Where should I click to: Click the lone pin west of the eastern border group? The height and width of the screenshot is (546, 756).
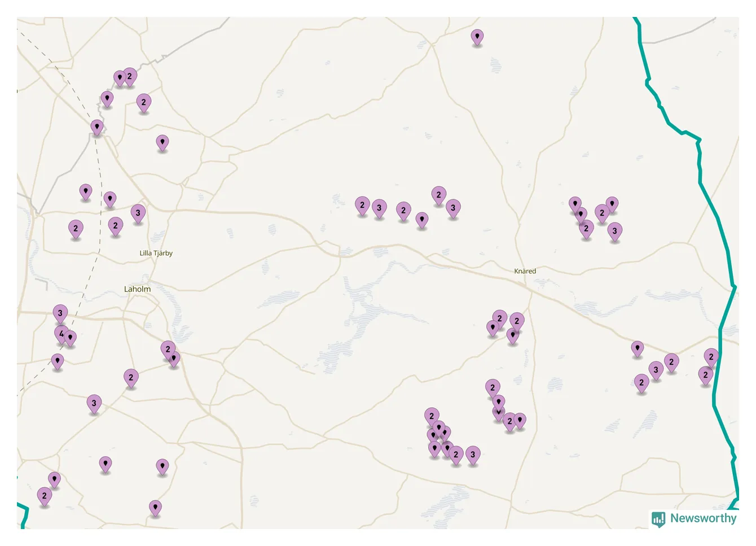[638, 349]
